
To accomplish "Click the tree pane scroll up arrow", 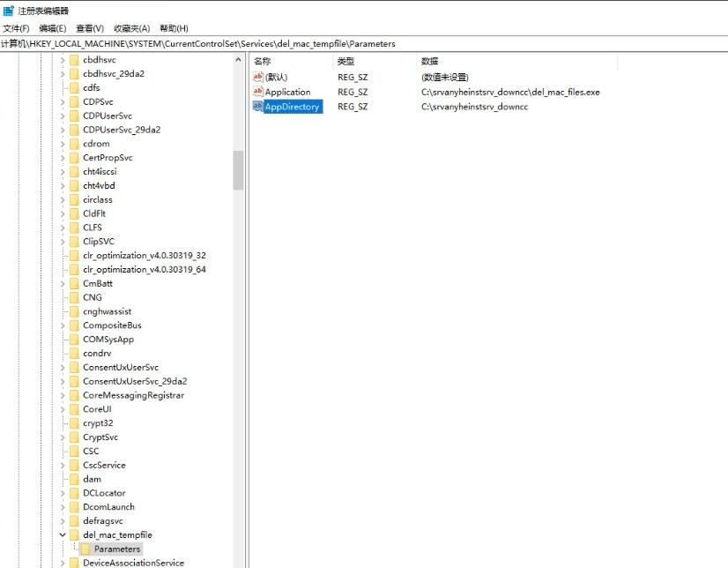I will (238, 60).
